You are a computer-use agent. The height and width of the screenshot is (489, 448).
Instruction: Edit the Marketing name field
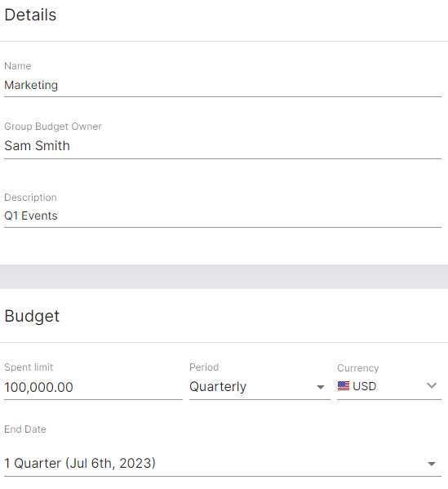coord(223,86)
